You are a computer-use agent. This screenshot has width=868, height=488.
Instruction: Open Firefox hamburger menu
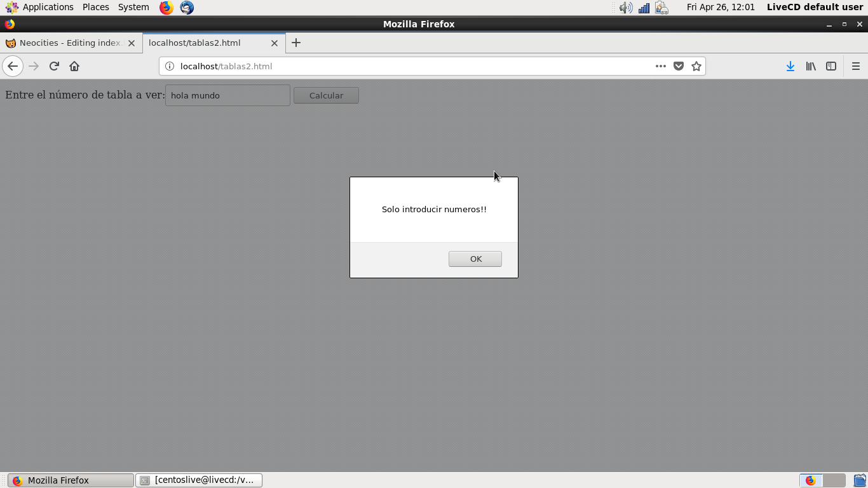(855, 66)
